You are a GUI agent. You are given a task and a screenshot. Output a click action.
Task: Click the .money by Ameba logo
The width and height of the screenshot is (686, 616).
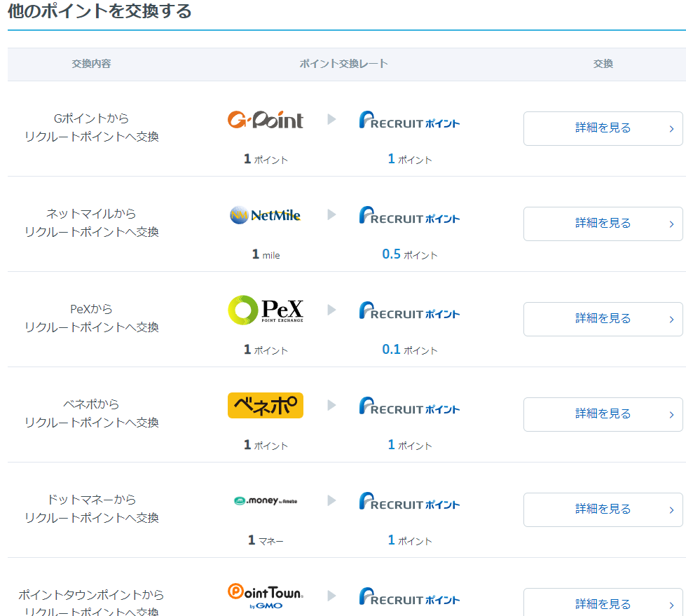pos(266,500)
